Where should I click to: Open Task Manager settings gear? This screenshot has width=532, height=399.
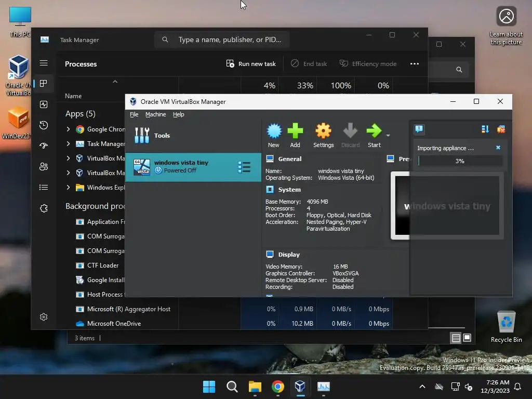[x=44, y=317]
